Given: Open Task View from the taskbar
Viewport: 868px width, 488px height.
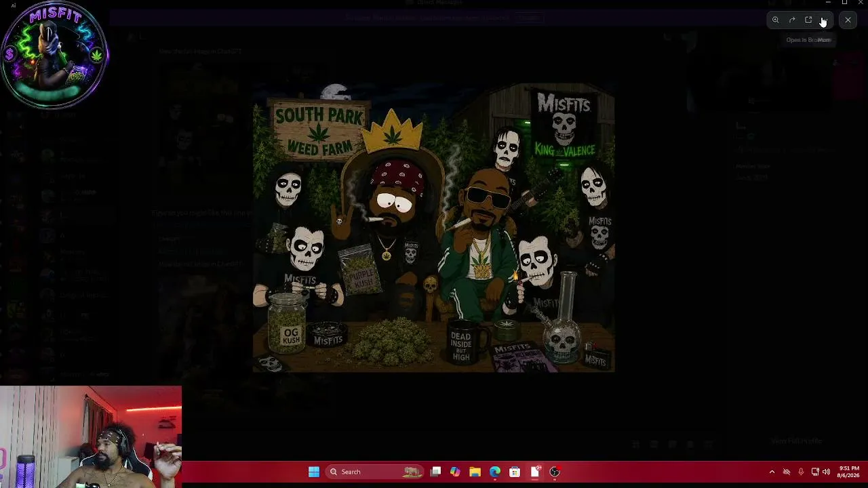Looking at the screenshot, I should tap(435, 472).
